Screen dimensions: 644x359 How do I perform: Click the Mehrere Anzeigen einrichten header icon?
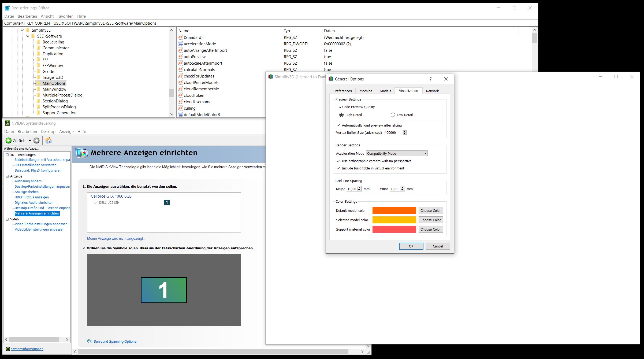click(82, 153)
